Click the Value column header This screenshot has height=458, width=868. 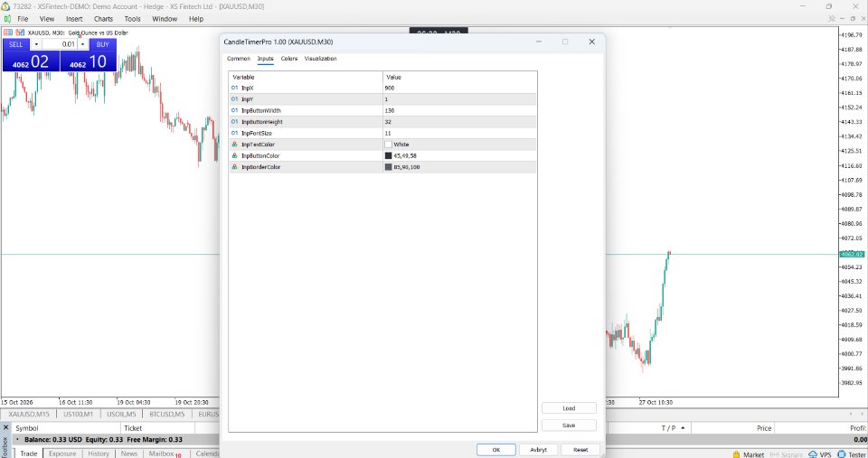(459, 77)
